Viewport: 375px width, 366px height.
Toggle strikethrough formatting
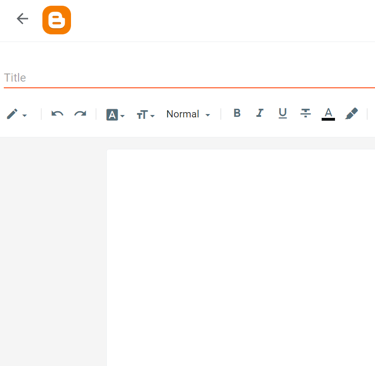click(305, 113)
